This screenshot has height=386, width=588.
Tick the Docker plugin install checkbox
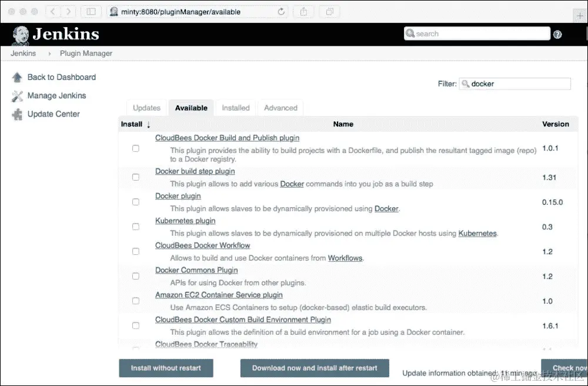point(136,202)
